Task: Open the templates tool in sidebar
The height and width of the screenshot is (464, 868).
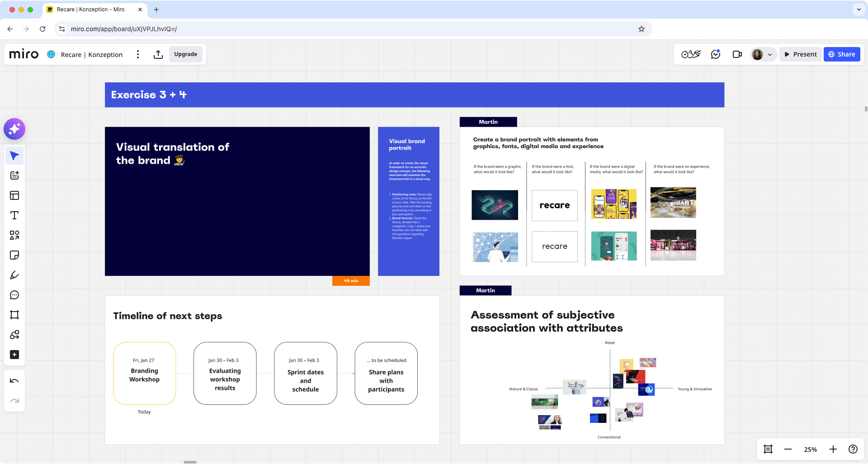Action: pyautogui.click(x=14, y=196)
